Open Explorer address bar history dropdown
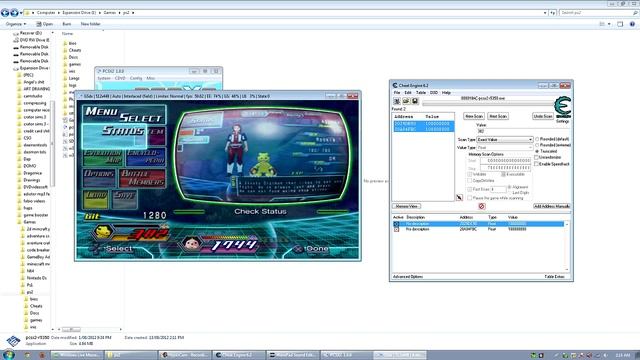 (545, 13)
